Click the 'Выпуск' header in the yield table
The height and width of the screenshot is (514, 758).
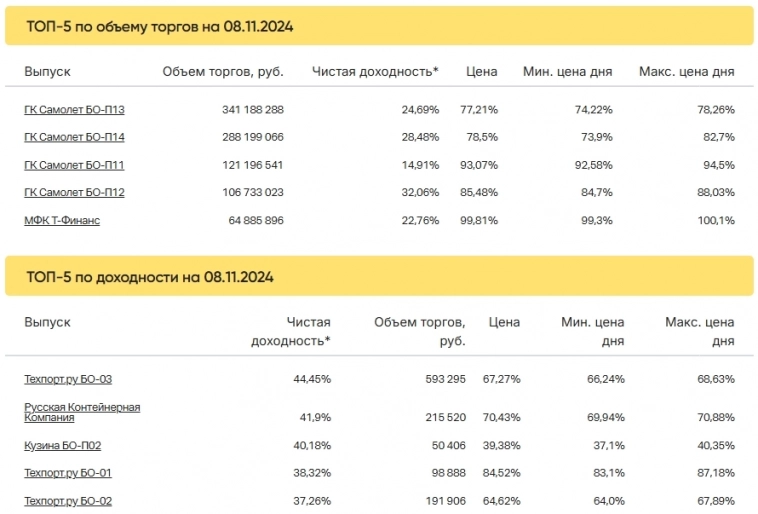(x=47, y=322)
